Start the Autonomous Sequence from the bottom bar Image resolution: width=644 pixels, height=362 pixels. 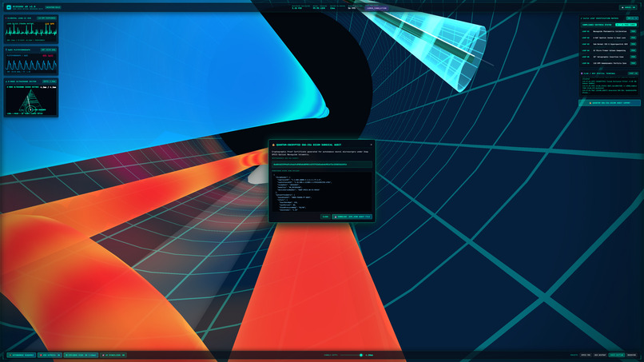[22, 355]
